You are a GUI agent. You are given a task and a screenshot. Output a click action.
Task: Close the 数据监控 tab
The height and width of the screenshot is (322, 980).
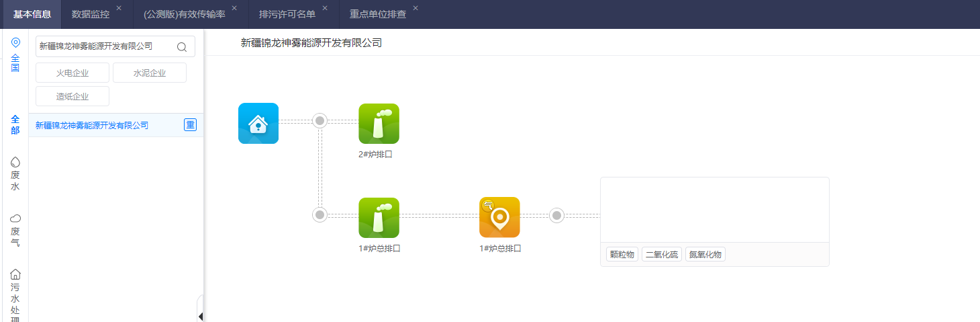(119, 8)
